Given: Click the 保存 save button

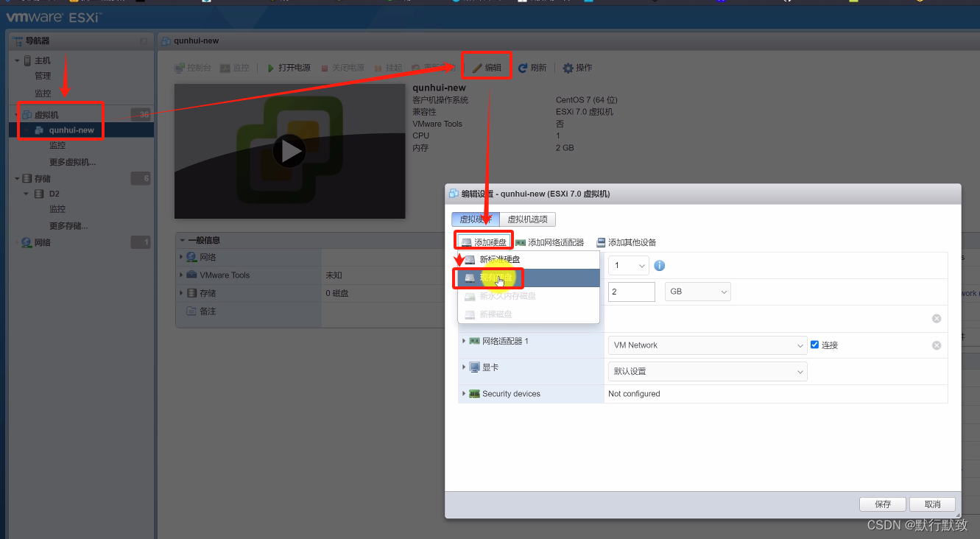Looking at the screenshot, I should tap(883, 504).
